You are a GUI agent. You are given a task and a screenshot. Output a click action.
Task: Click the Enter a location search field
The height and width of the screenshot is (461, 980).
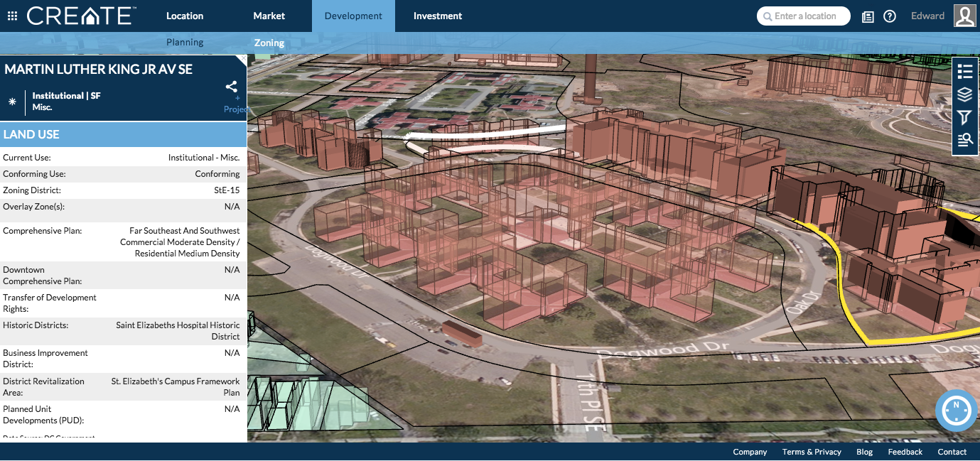coord(804,16)
